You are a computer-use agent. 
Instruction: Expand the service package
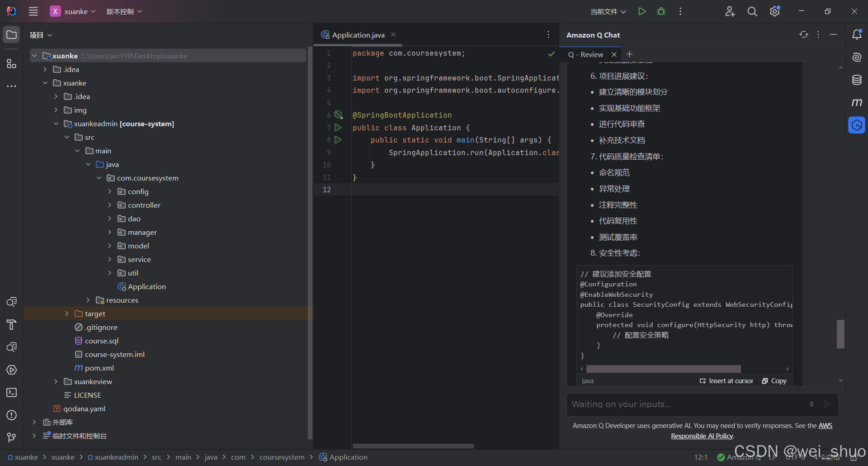click(109, 259)
